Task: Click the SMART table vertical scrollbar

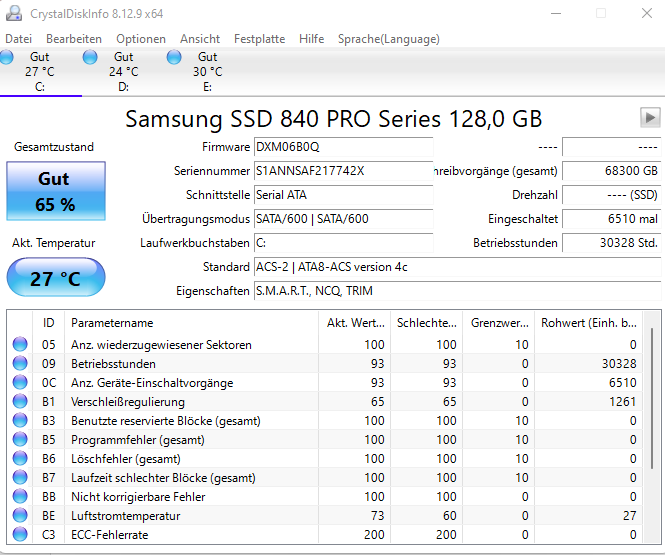Action: click(652, 399)
